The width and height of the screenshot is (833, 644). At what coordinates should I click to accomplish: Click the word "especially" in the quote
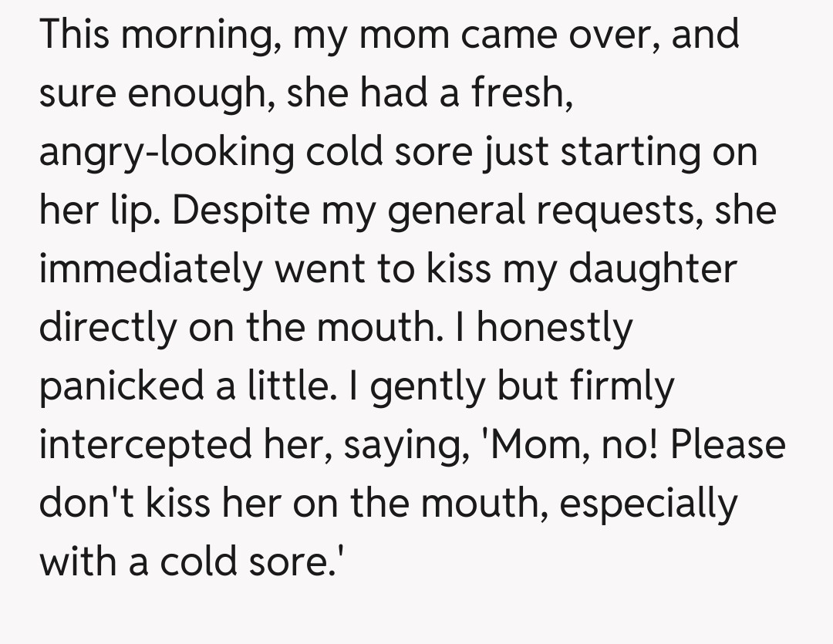tap(649, 504)
